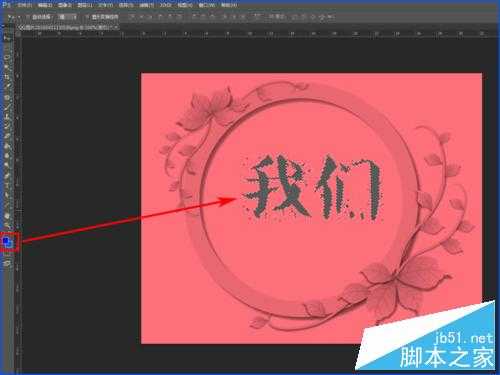The height and width of the screenshot is (375, 500).
Task: Select the Blur tool
Action: coord(7,155)
